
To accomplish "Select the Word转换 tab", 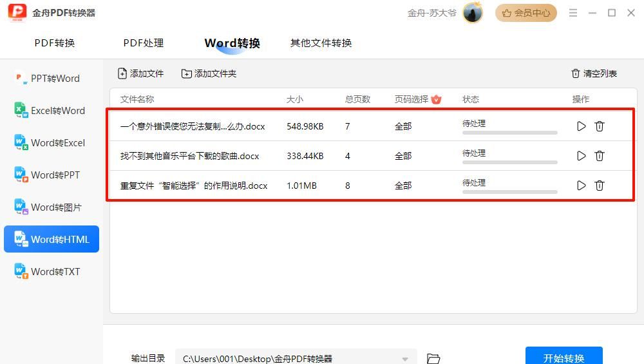I will click(232, 43).
